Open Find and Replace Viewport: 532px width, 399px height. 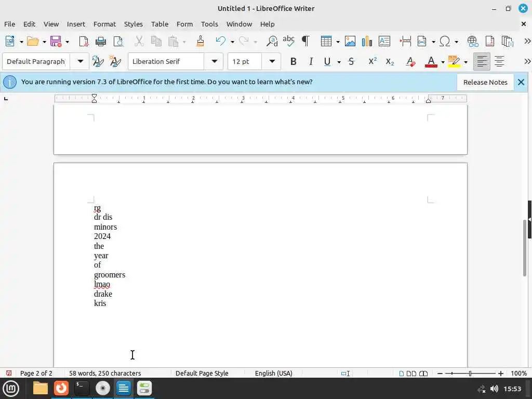[272, 41]
